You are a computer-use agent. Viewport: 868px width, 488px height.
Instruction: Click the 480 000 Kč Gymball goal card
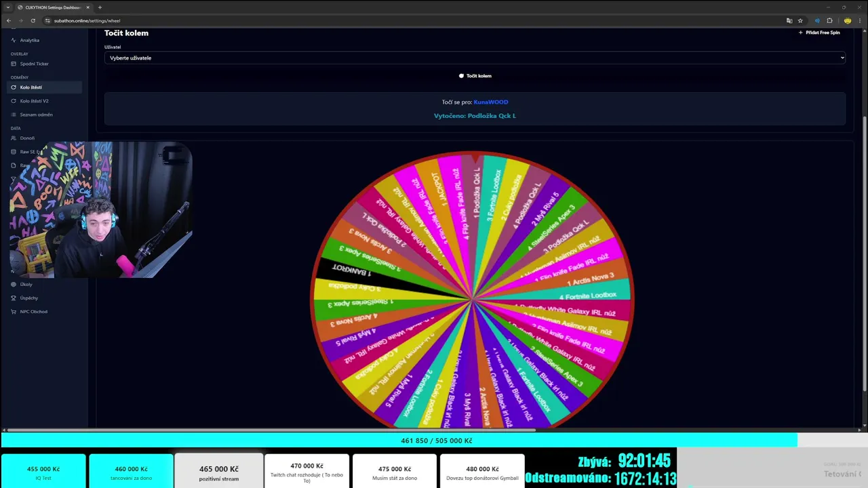[482, 472]
